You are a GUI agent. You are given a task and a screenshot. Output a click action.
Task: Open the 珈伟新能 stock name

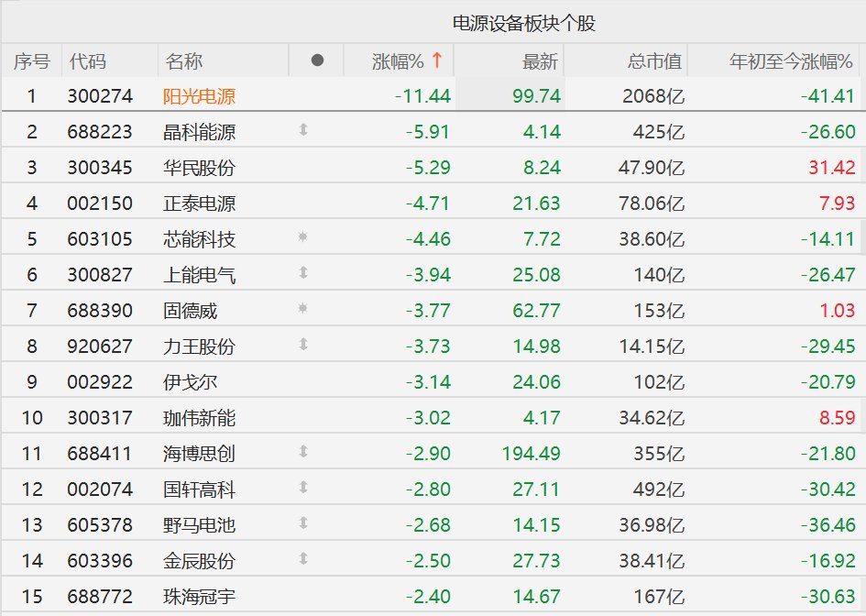(200, 418)
